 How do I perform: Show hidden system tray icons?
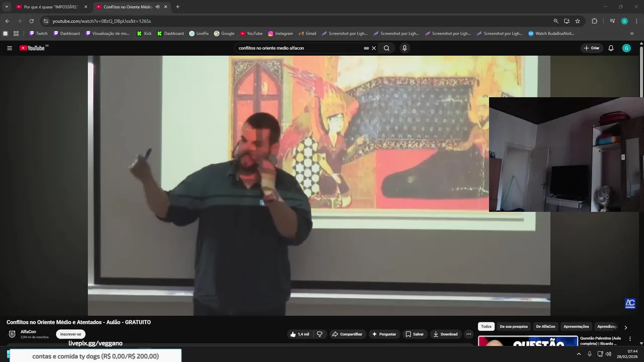point(579,354)
